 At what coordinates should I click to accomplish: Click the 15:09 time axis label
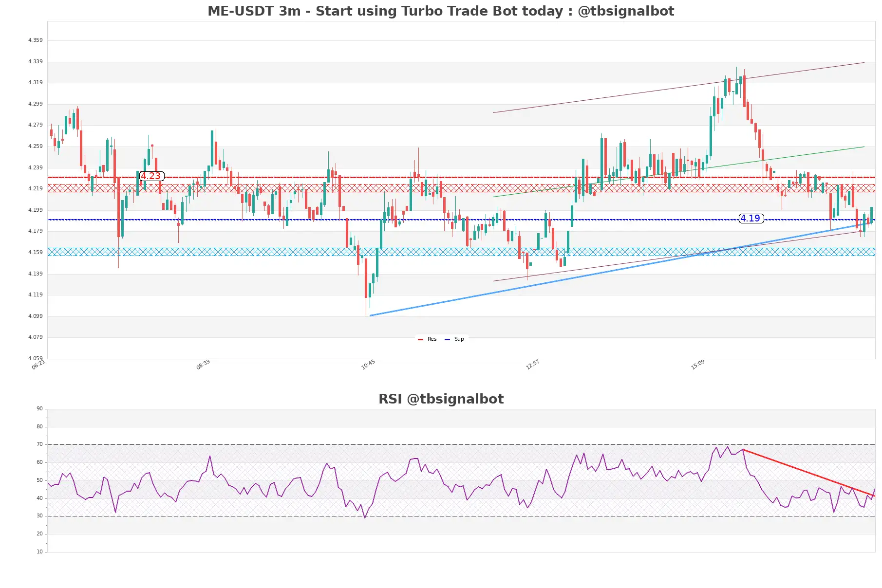coord(697,365)
